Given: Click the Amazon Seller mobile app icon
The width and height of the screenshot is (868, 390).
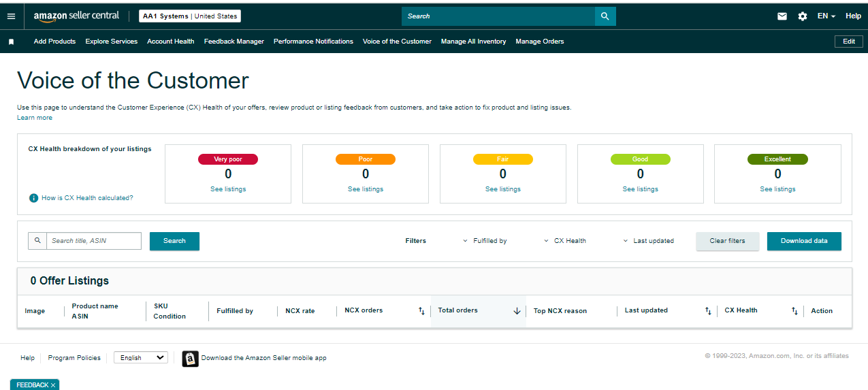Looking at the screenshot, I should pyautogui.click(x=190, y=358).
